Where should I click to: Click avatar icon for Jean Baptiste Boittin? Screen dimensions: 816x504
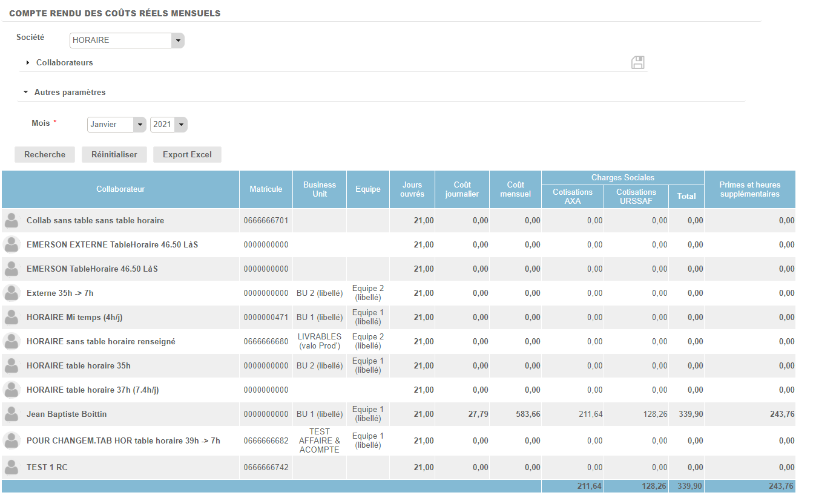(12, 414)
